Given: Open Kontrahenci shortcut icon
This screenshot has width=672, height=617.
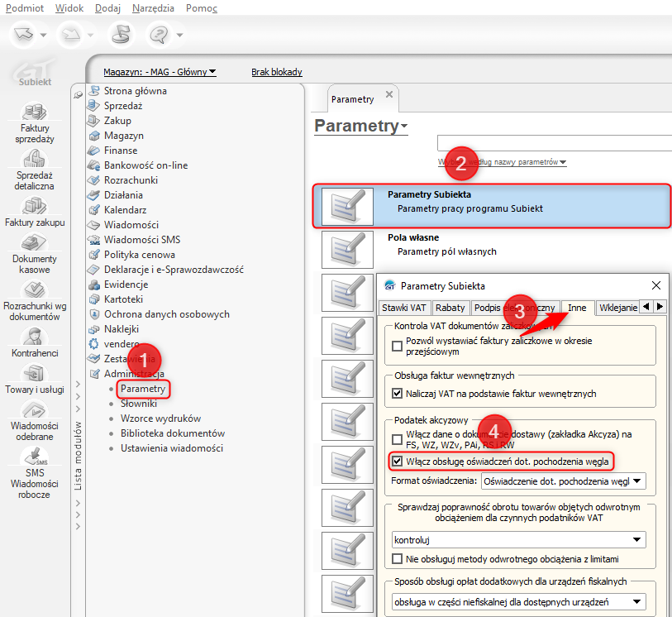Looking at the screenshot, I should coord(34,337).
